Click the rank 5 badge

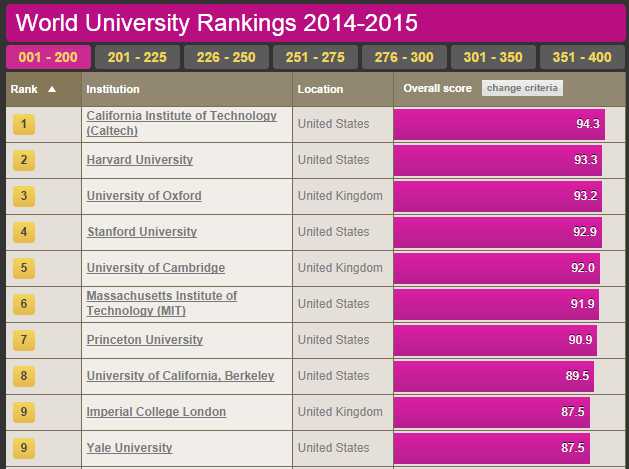(x=24, y=268)
